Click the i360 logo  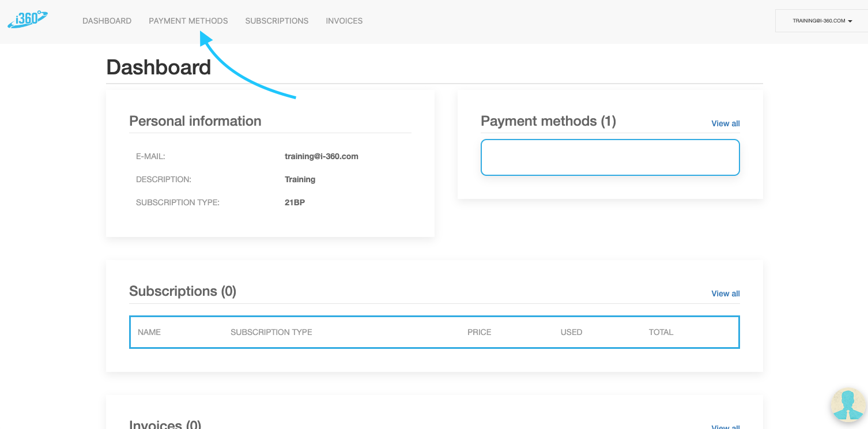coord(28,20)
